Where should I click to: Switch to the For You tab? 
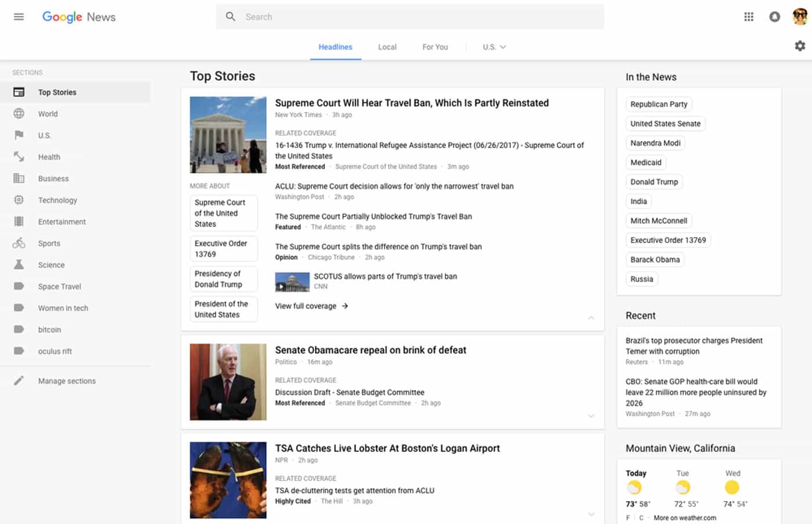click(435, 47)
